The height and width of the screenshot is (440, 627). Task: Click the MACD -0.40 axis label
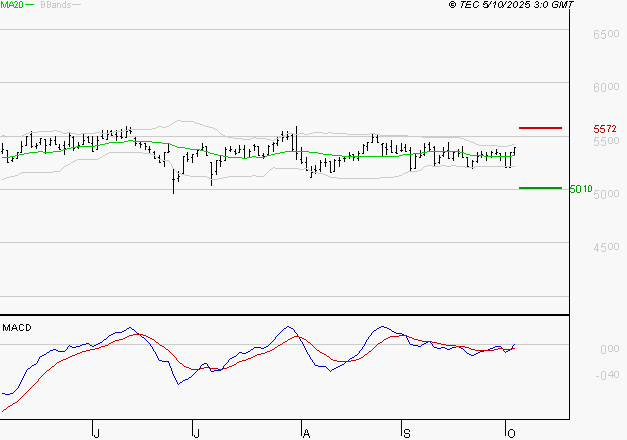click(609, 376)
